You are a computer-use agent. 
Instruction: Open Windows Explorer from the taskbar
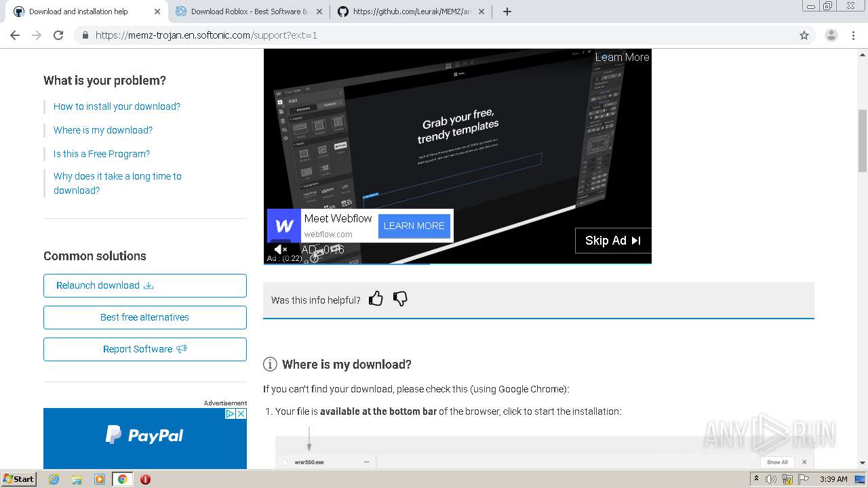click(x=77, y=479)
